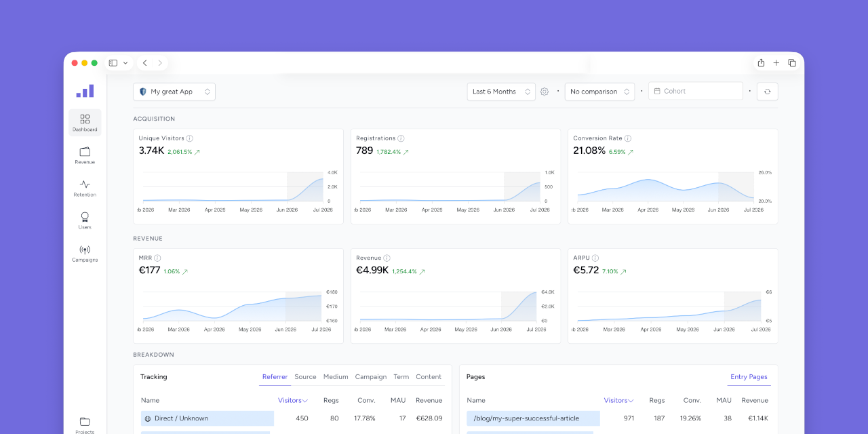Switch to the Term tab
The image size is (868, 434).
coord(401,377)
